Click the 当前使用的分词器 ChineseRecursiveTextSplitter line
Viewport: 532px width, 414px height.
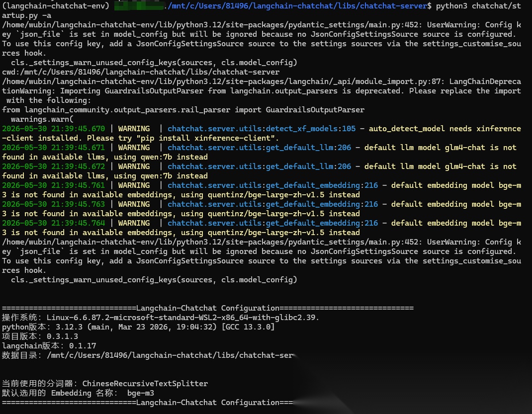[105, 384]
